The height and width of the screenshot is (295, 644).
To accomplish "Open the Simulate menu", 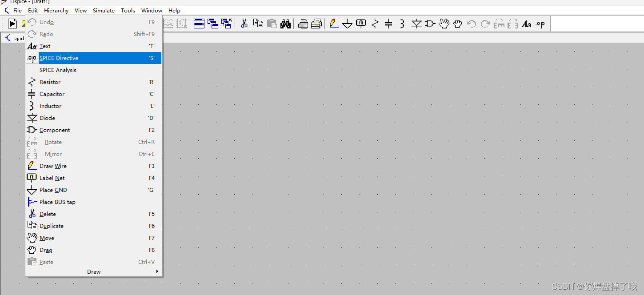I will (104, 10).
